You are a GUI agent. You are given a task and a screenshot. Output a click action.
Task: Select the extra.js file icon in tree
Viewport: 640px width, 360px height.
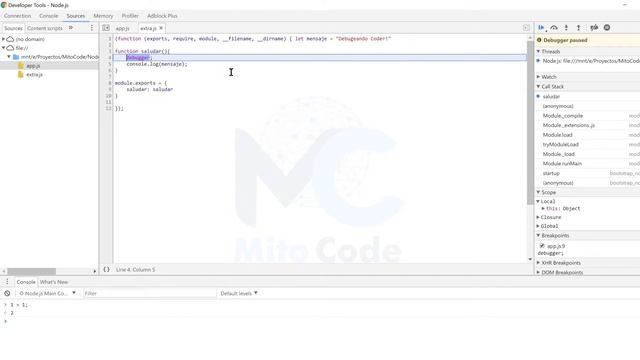(x=20, y=75)
